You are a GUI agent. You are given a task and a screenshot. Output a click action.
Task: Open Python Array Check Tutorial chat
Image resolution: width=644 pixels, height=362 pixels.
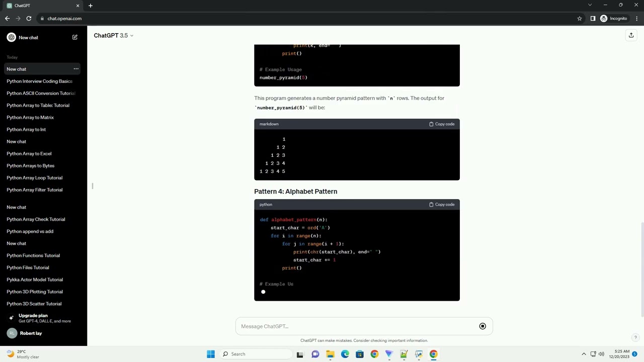coord(36,219)
